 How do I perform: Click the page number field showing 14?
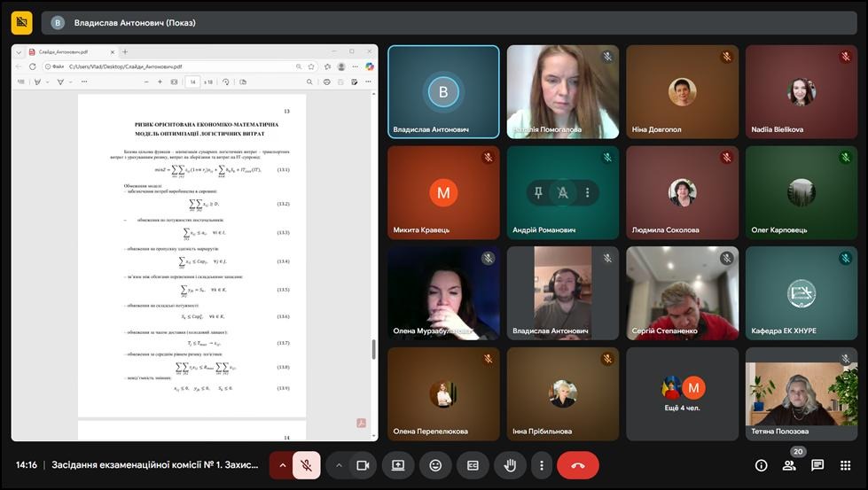point(192,82)
